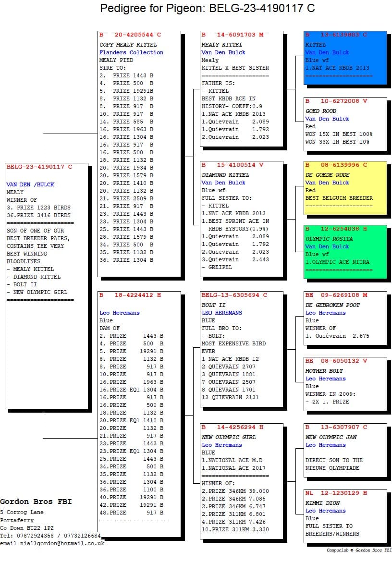Select the blue KITTEL 13-6139803 box
The height and width of the screenshot is (563, 392).
click(x=345, y=57)
